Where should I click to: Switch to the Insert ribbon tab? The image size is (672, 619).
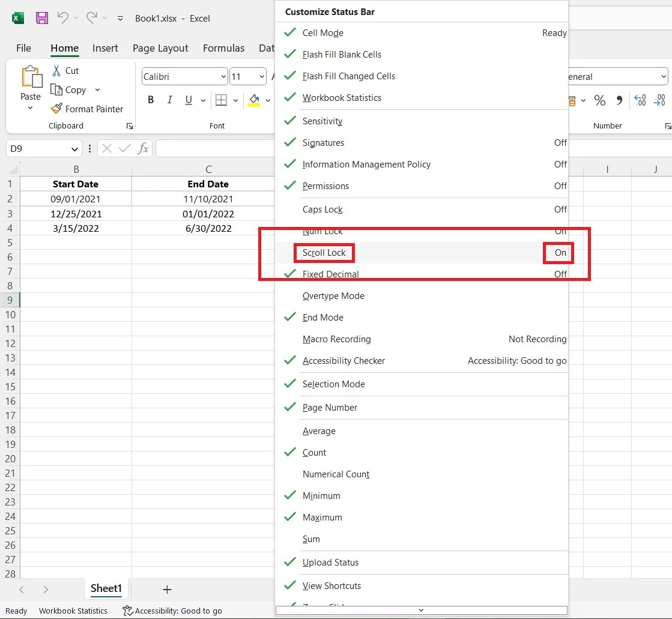pos(106,48)
